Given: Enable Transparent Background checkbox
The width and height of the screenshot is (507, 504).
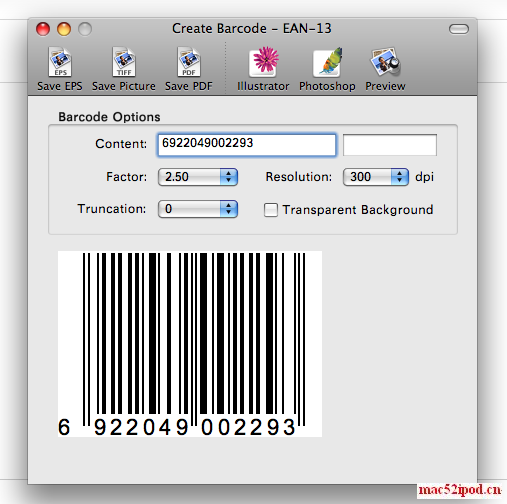Looking at the screenshot, I should 271,210.
